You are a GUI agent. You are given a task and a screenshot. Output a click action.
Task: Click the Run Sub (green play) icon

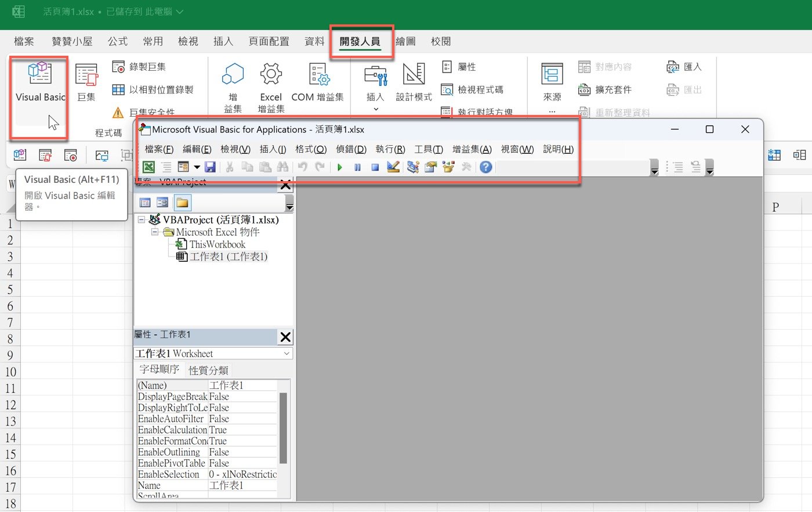pyautogui.click(x=340, y=168)
